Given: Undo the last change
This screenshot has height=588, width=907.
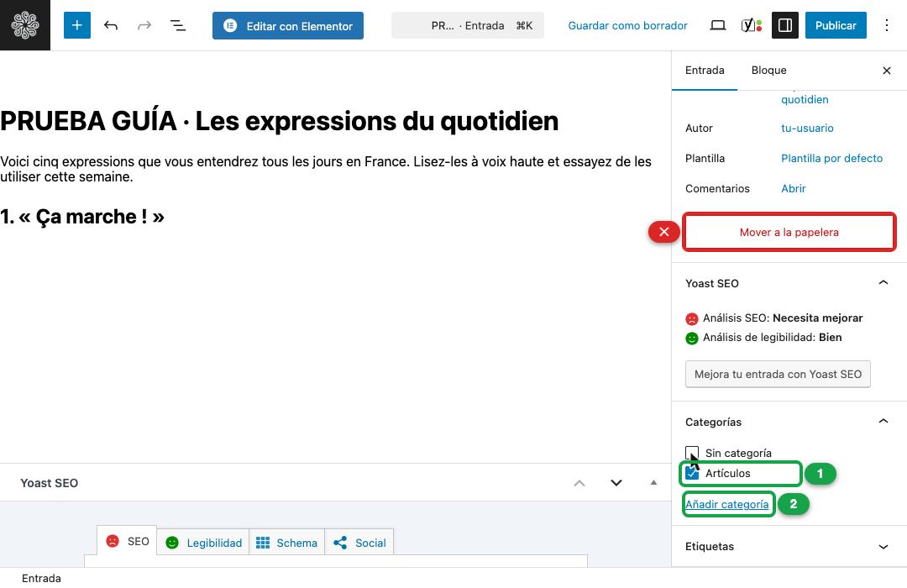Looking at the screenshot, I should 111,25.
